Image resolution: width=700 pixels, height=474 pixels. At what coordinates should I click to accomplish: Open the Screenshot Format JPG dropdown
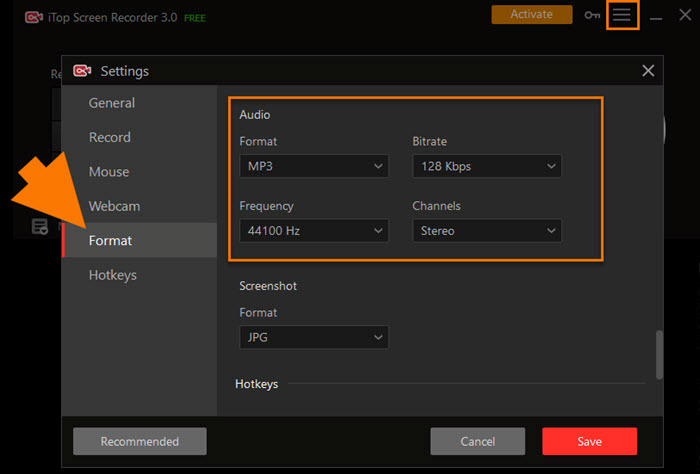point(314,338)
